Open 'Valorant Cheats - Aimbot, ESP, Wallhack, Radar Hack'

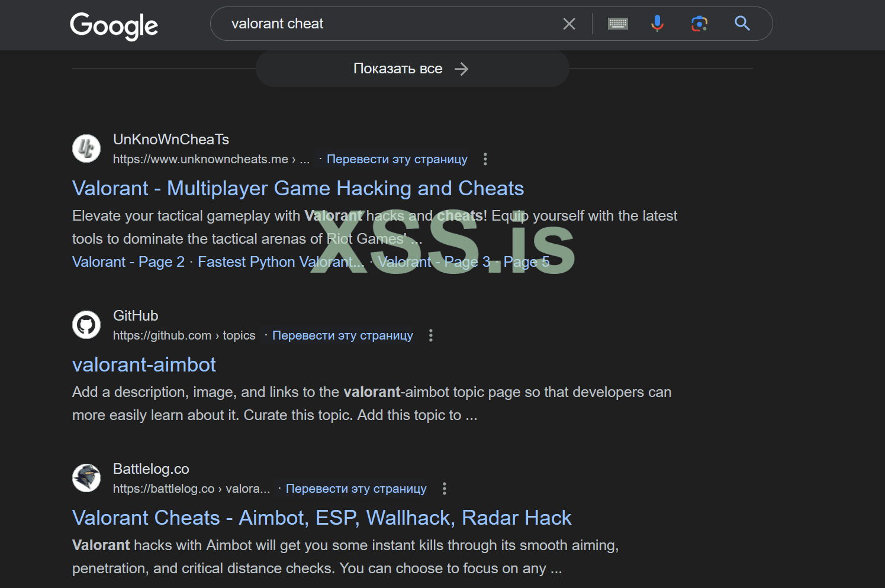pos(322,518)
